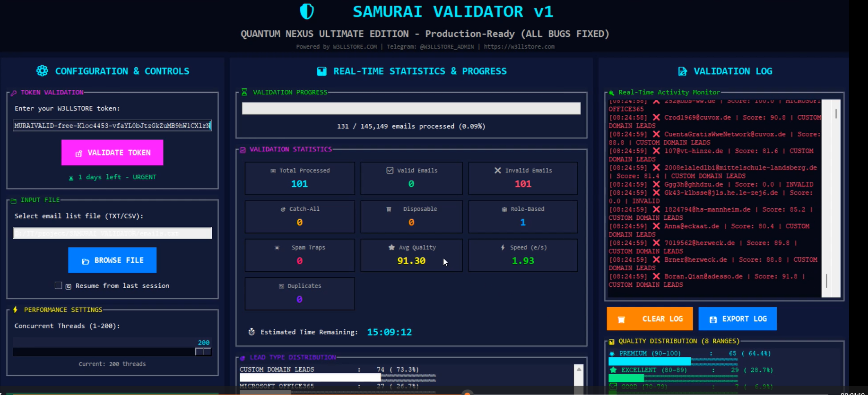Click the Premium range icon
Image resolution: width=868 pixels, height=395 pixels.
pos(612,353)
